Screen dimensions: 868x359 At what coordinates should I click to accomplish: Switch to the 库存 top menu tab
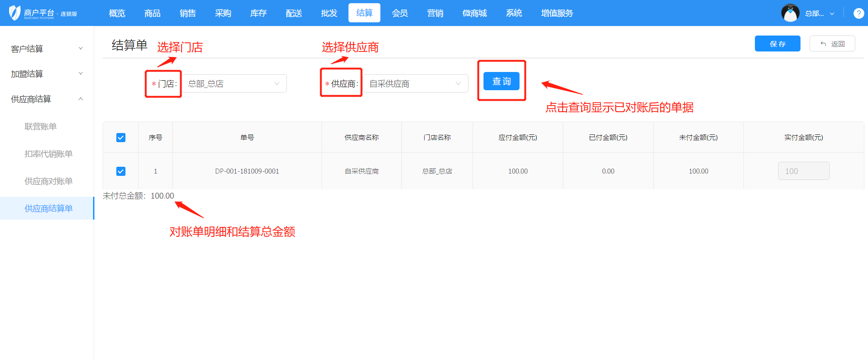pos(258,13)
